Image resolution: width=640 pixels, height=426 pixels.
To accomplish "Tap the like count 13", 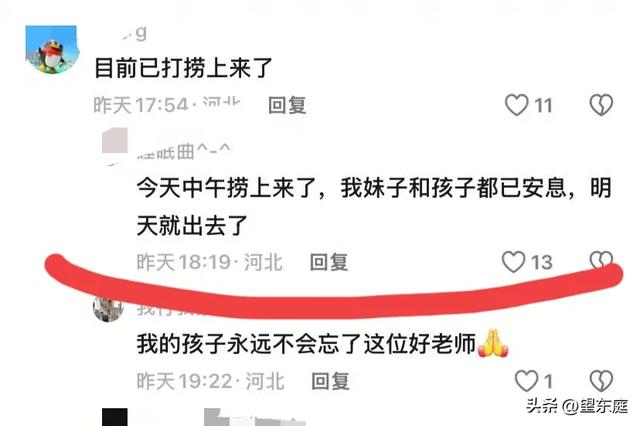I will coord(542,262).
